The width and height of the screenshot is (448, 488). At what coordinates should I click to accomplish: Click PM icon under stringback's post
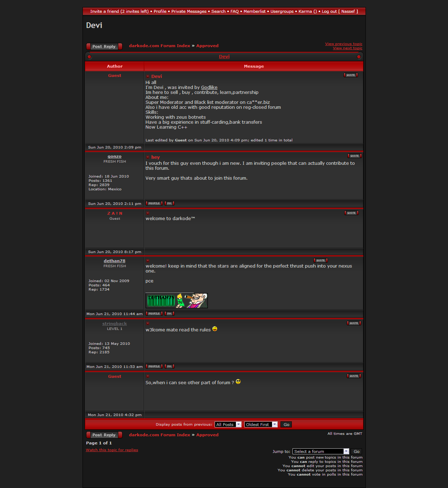point(169,366)
